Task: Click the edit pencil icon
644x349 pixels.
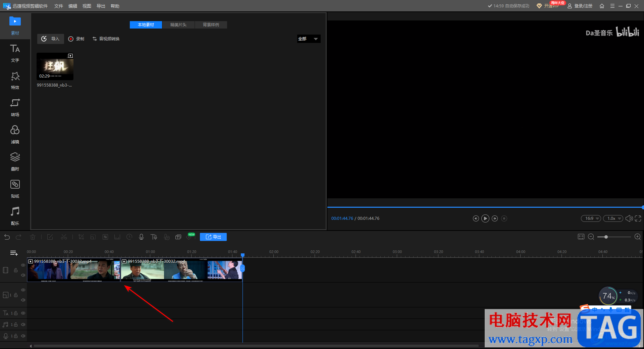Action: pyautogui.click(x=50, y=237)
